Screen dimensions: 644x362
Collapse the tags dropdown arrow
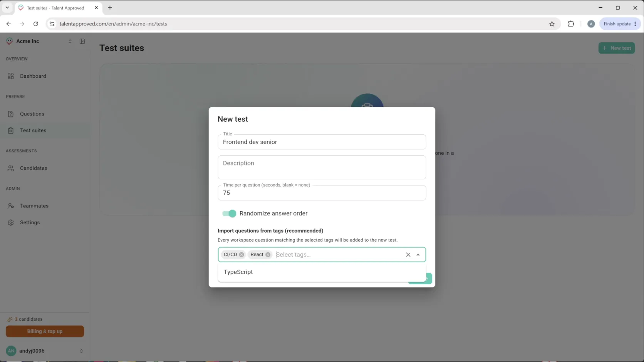(x=418, y=255)
